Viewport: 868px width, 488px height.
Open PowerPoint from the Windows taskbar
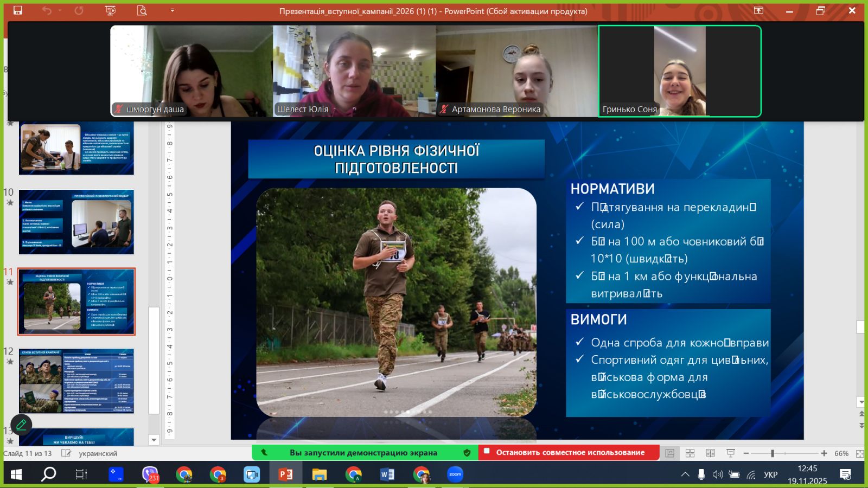285,474
